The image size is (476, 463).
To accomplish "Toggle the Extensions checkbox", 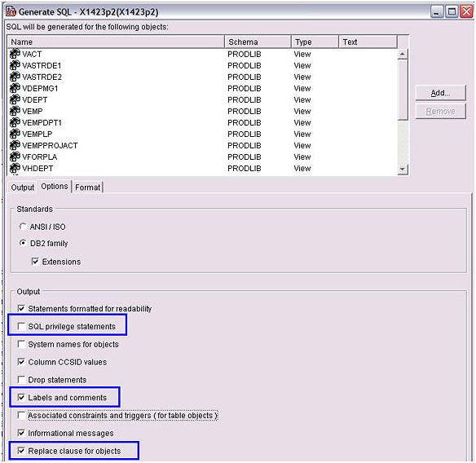I will point(35,262).
